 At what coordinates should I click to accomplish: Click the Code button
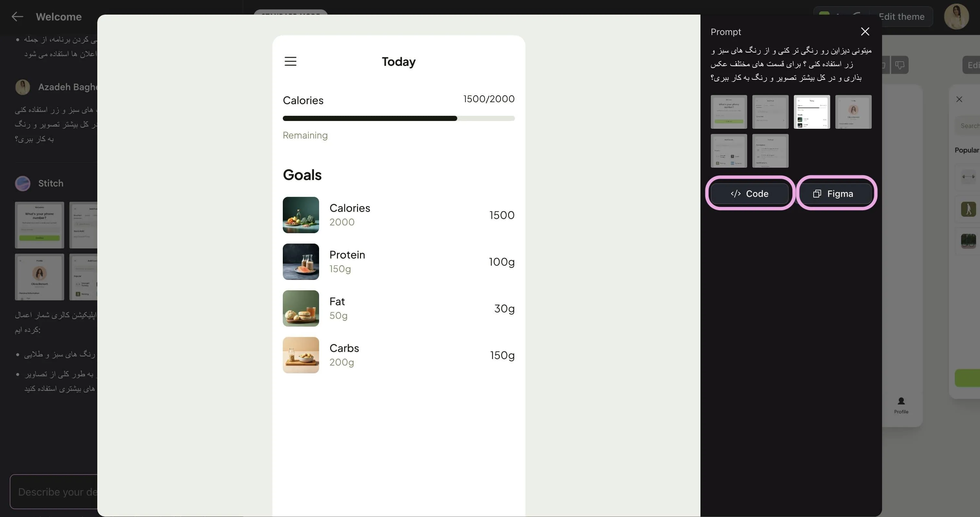[749, 194]
